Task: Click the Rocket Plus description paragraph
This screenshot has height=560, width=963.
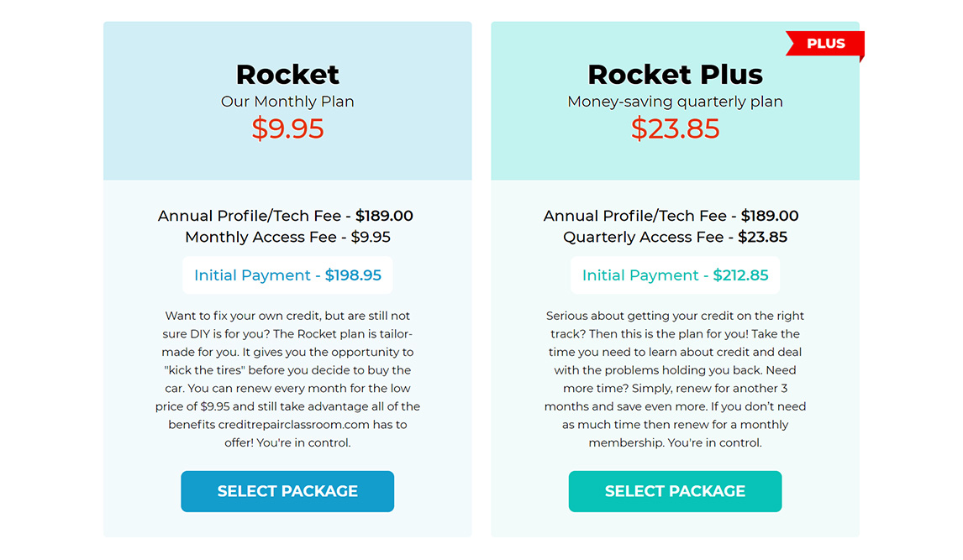Action: [x=675, y=379]
